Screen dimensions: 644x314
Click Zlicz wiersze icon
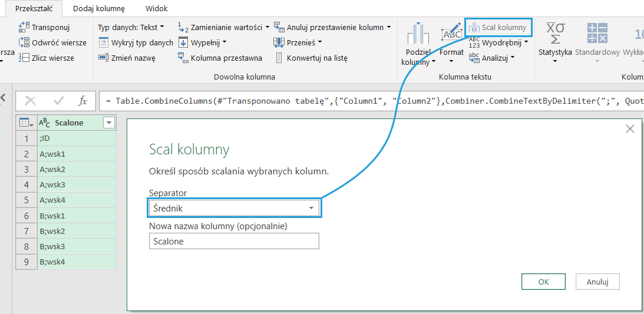24,58
